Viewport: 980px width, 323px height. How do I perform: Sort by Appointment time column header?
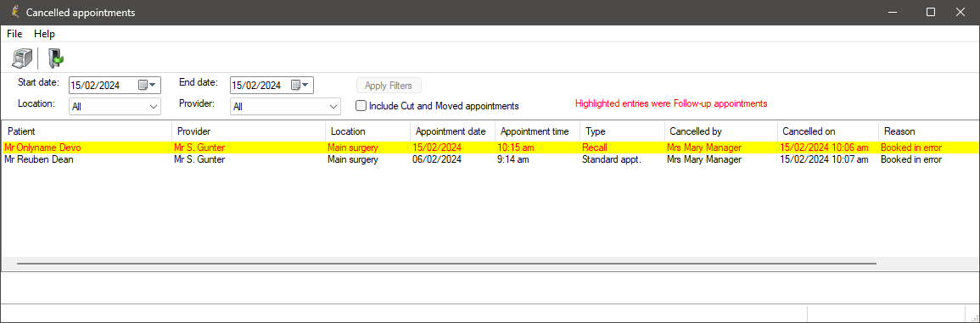[538, 131]
